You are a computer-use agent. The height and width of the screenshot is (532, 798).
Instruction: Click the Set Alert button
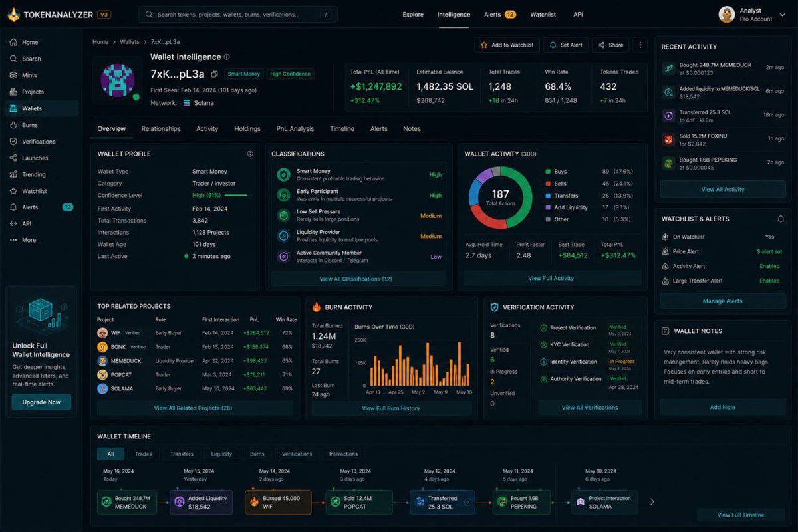(566, 45)
